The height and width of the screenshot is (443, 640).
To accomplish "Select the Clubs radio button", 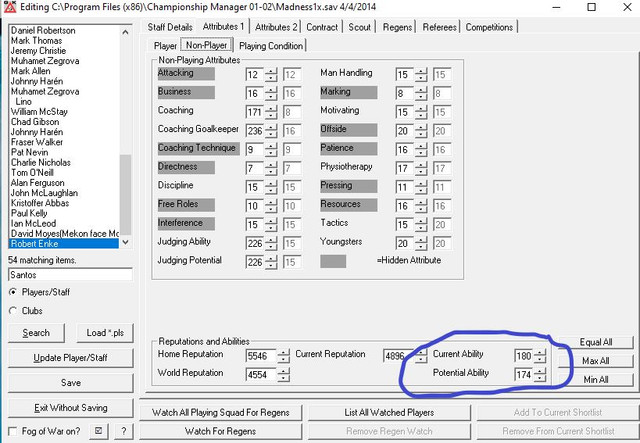I will 13,311.
